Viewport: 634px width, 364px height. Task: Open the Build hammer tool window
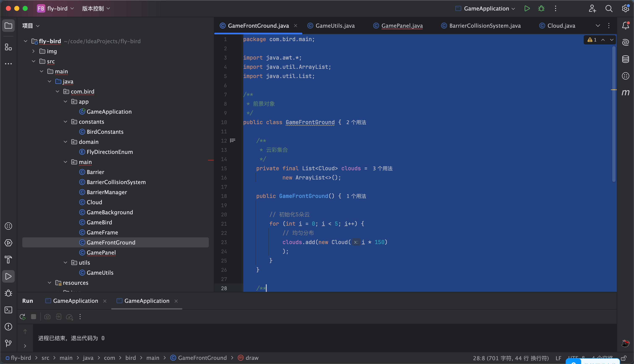click(x=8, y=260)
